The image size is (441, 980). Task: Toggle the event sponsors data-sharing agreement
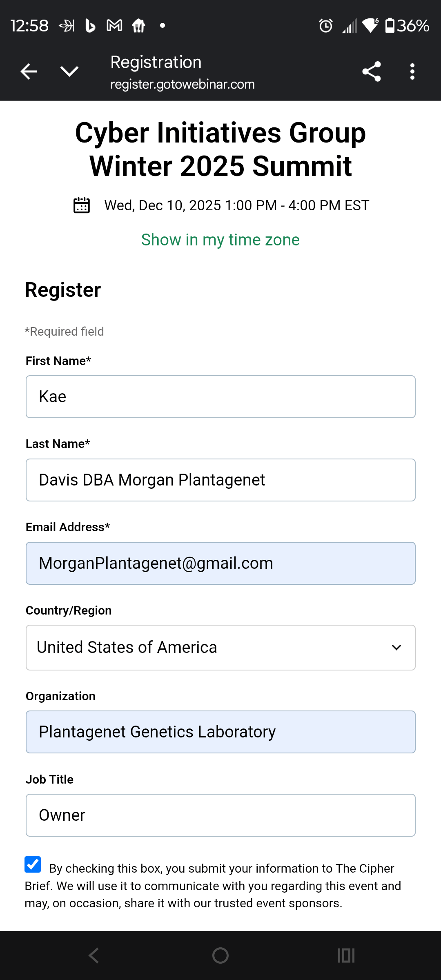(x=33, y=864)
